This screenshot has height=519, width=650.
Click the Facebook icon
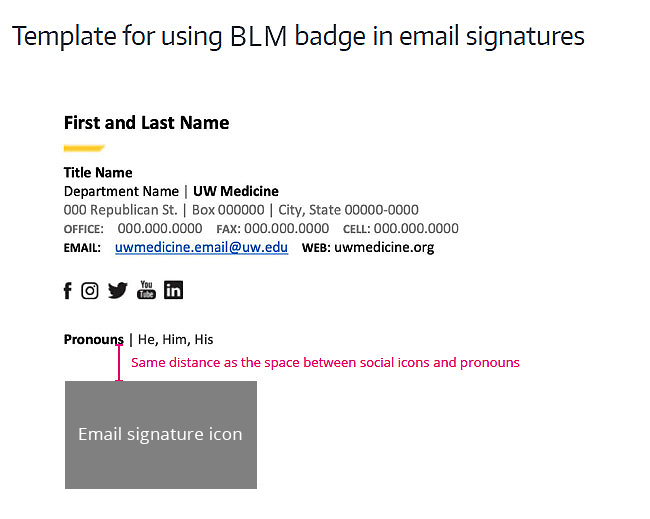68,291
